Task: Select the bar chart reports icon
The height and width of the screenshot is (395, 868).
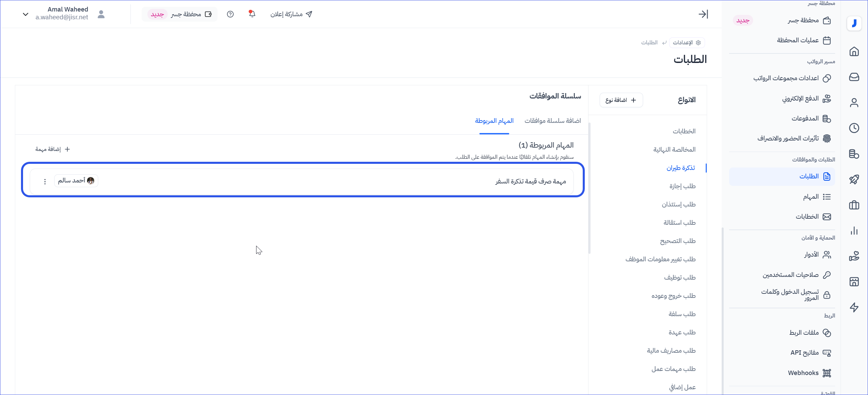Action: (854, 231)
